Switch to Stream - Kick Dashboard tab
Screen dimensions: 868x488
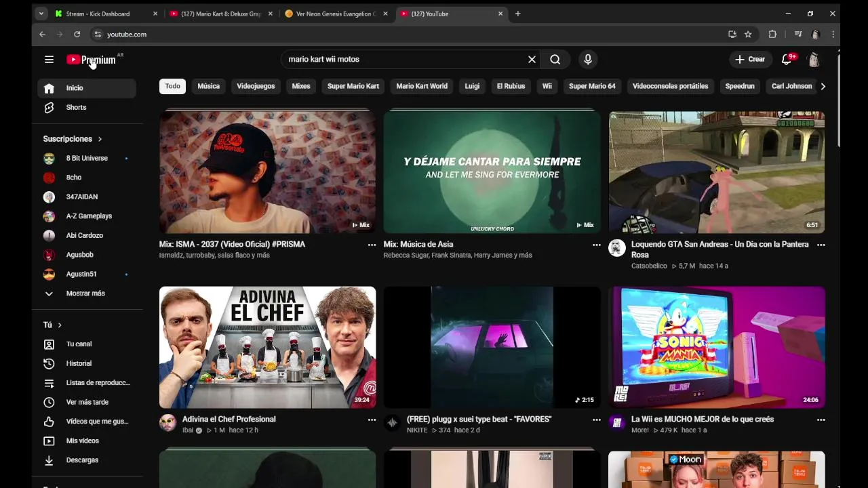coord(105,14)
